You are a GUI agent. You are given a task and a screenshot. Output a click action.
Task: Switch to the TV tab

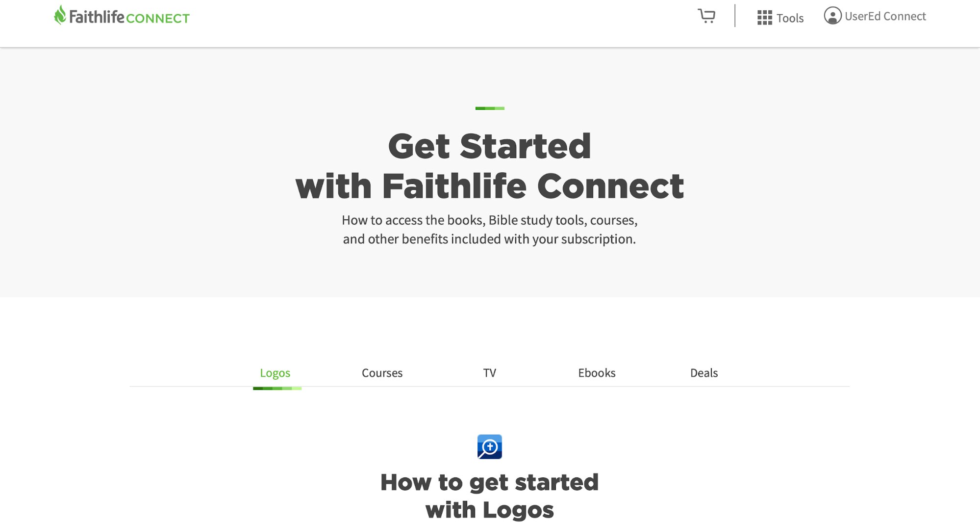[x=489, y=373]
